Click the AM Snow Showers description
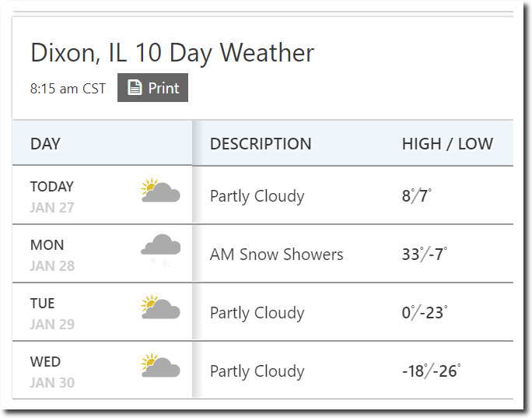Screen dimensions: 532x418 [x=277, y=255]
